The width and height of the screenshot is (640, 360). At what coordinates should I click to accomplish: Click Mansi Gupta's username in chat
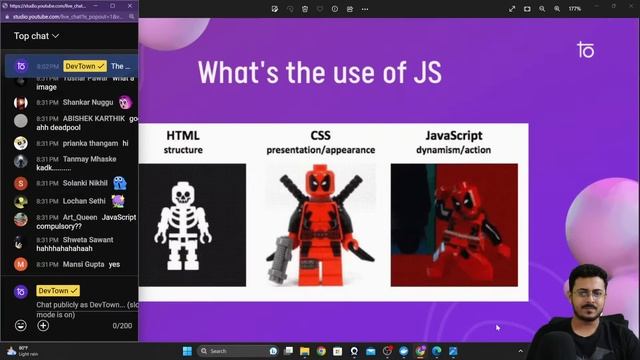point(83,264)
